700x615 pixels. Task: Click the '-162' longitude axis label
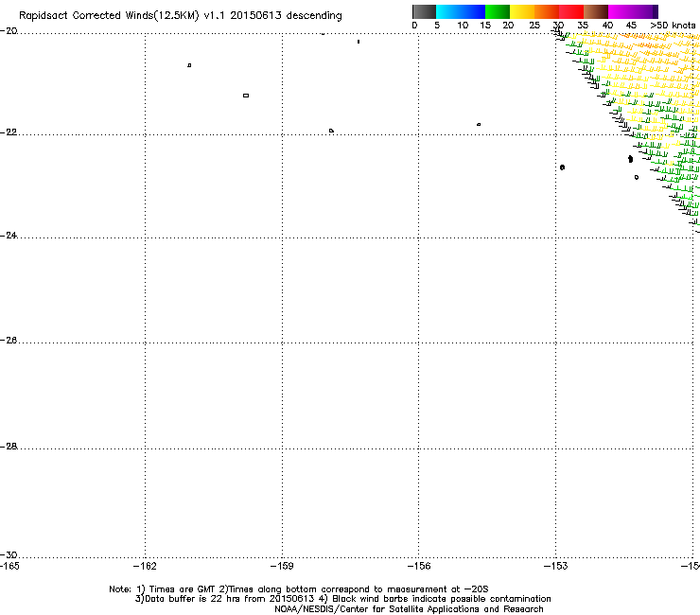click(145, 567)
